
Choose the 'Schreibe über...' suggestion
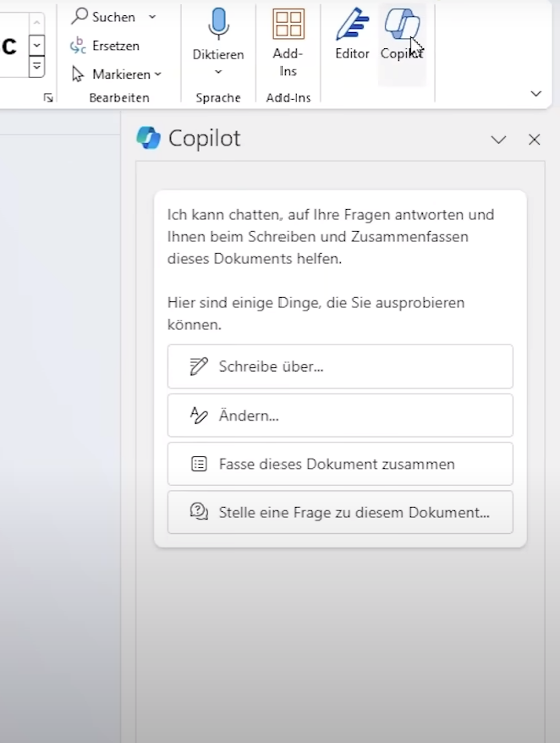pos(340,366)
